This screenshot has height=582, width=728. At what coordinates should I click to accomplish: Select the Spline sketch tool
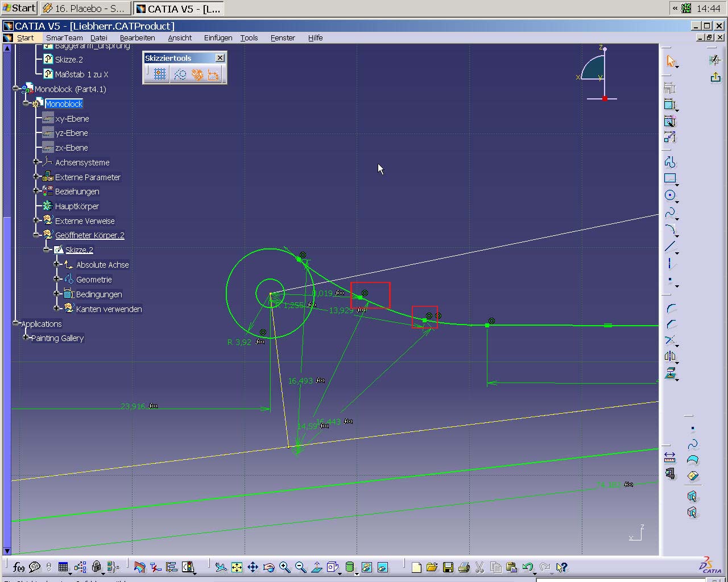670,213
